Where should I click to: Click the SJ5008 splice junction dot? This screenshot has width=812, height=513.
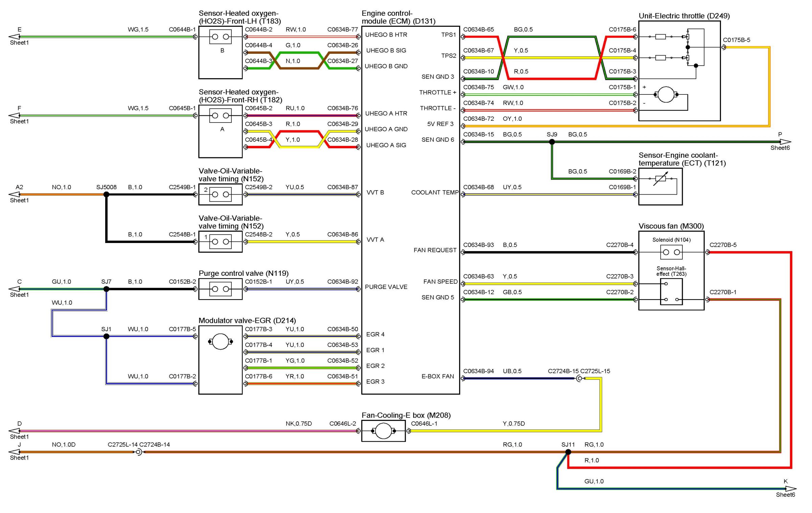click(106, 194)
